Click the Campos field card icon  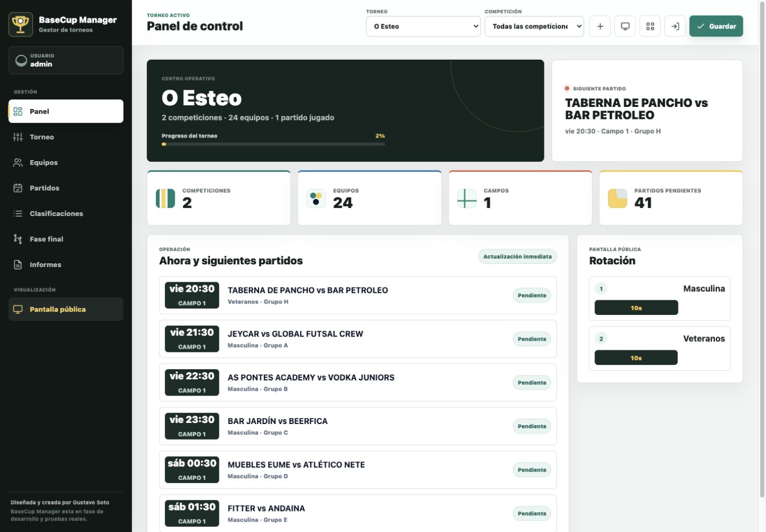(x=467, y=198)
